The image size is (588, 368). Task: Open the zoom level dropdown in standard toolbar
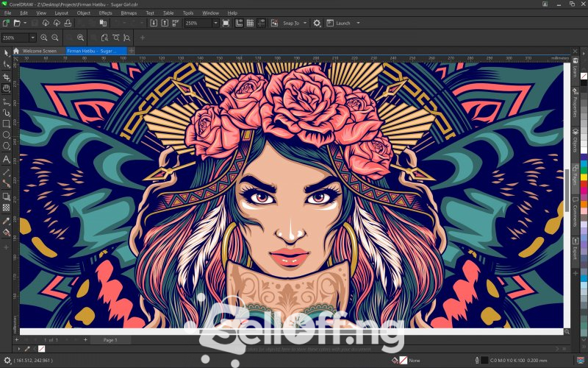[215, 24]
